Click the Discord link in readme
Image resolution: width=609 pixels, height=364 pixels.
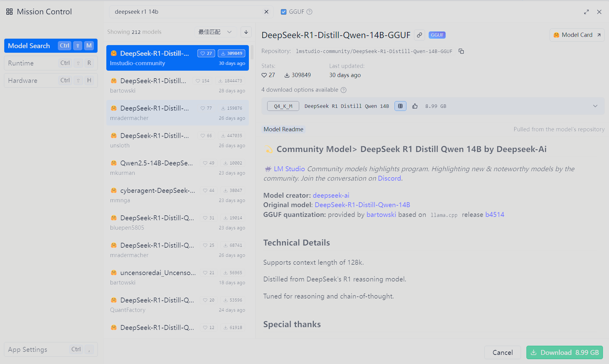(389, 178)
